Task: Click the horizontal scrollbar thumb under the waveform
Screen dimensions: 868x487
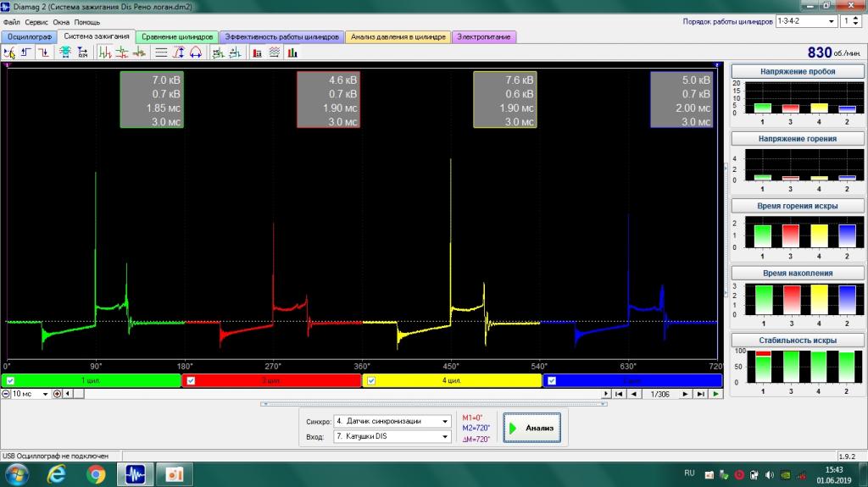Action: point(79,394)
